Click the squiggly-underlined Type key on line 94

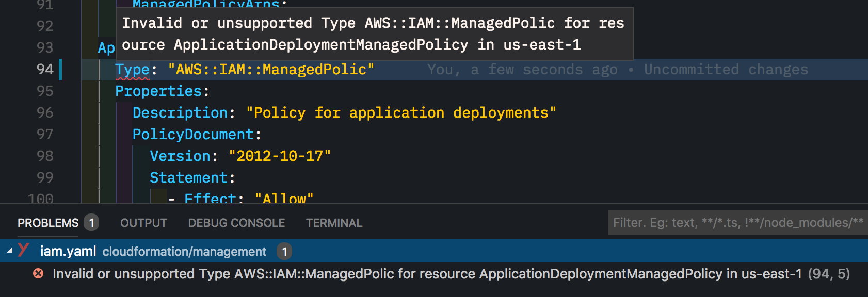[x=132, y=70]
